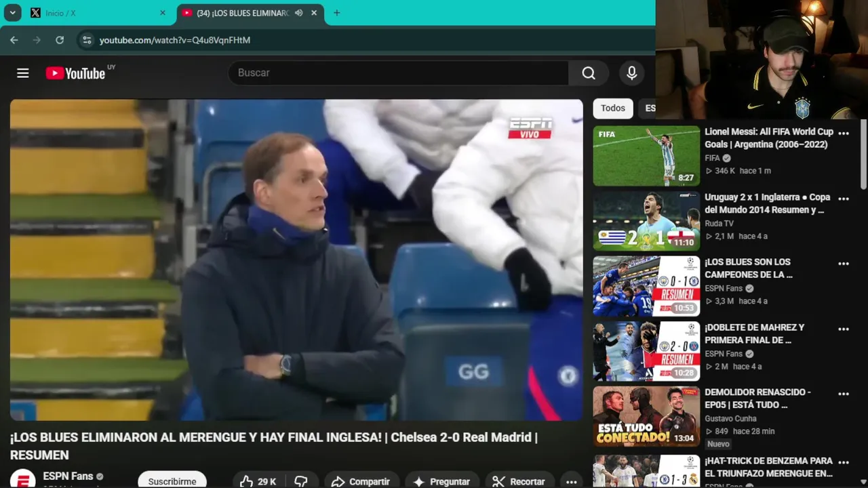The image size is (868, 488).
Task: Click the main video title text
Action: pos(274,446)
